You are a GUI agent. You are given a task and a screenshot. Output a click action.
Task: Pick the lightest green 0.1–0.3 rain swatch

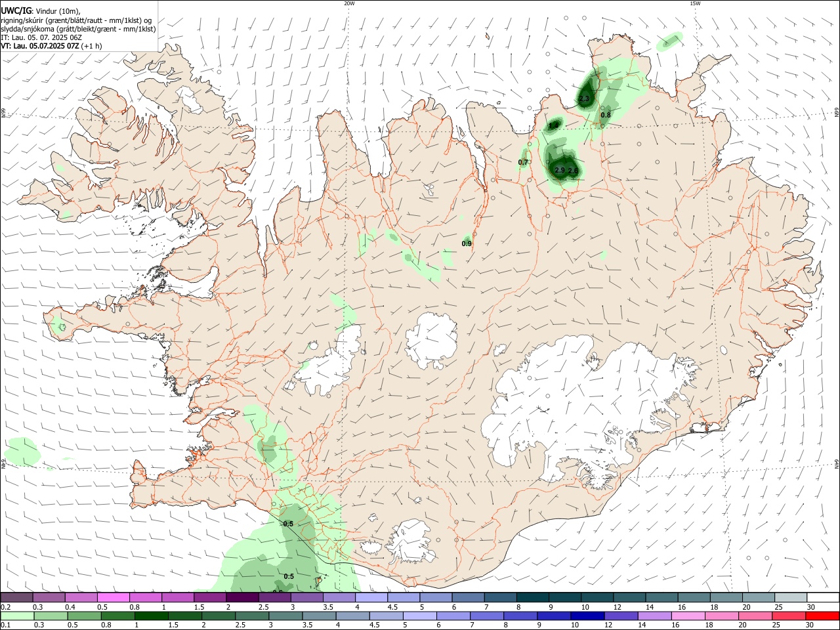click(x=16, y=616)
